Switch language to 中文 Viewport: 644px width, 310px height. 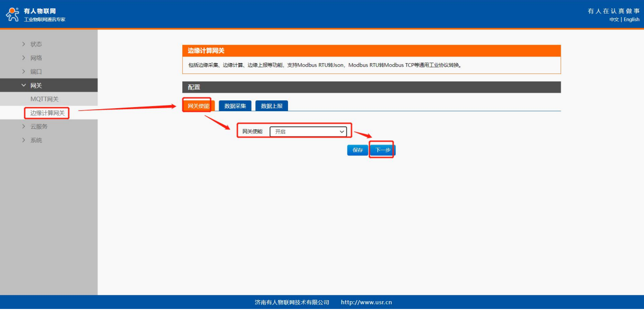[614, 20]
